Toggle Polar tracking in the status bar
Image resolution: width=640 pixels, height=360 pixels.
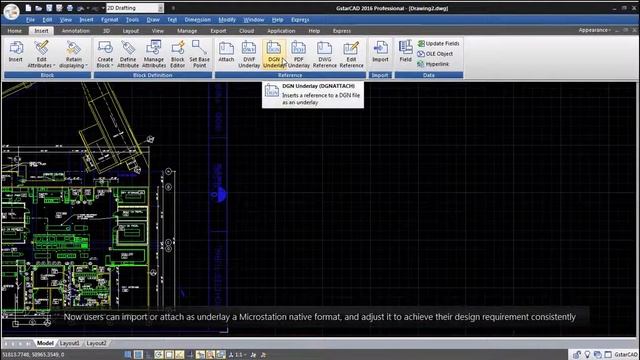(x=159, y=355)
